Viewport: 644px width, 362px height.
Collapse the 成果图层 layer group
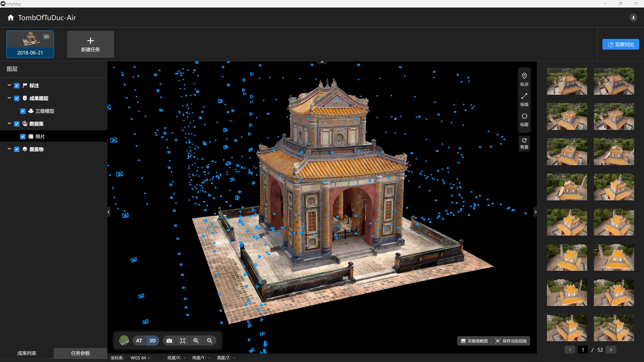pyautogui.click(x=9, y=98)
